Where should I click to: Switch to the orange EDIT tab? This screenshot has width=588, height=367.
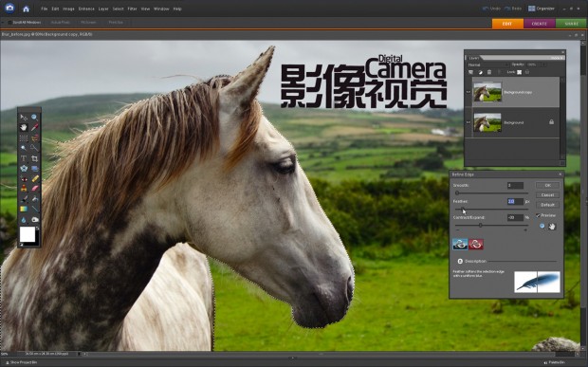coord(507,24)
